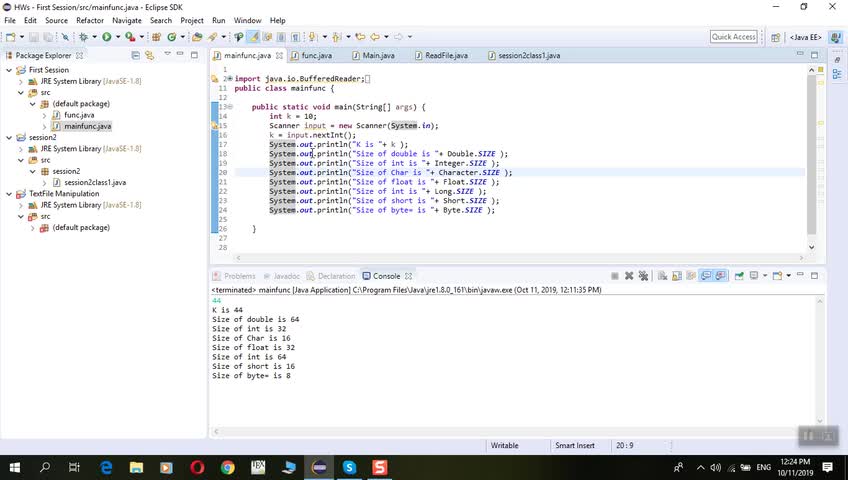Image resolution: width=848 pixels, height=480 pixels.
Task: Click the Java EE perspective button
Action: click(806, 37)
